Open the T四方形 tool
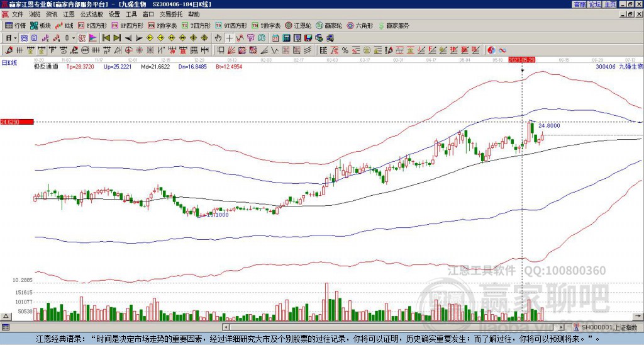The height and width of the screenshot is (345, 644). coord(196,25)
